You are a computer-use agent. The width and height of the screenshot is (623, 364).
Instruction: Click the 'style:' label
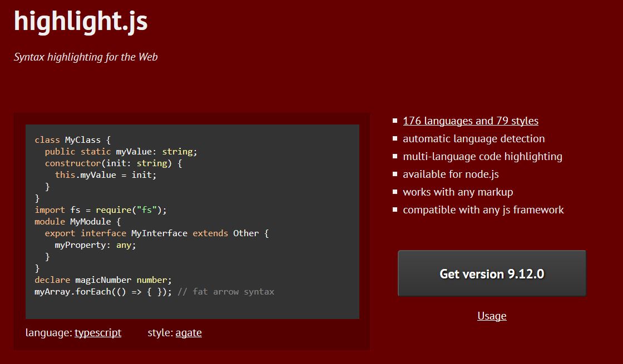point(160,333)
